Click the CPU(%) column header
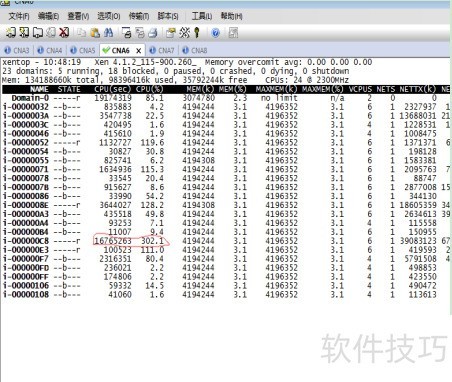 (149, 89)
